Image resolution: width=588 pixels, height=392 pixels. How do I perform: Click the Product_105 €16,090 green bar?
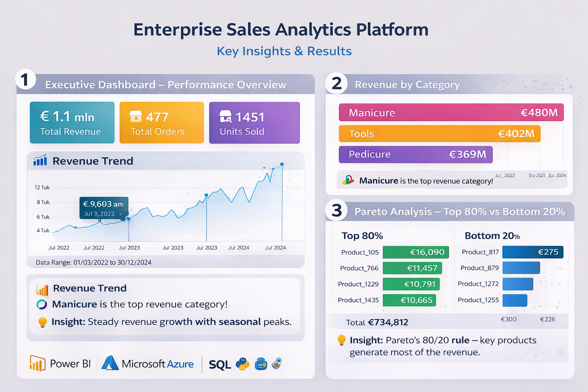tap(416, 252)
